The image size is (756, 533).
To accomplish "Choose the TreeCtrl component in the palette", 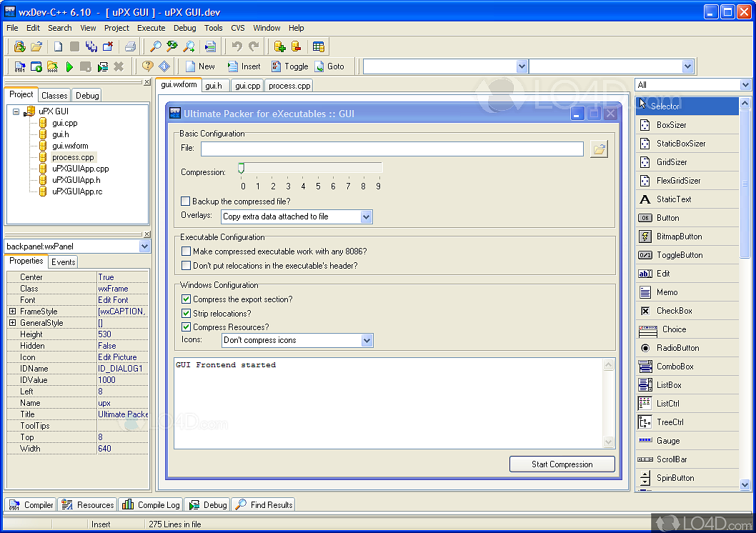I will (x=670, y=422).
